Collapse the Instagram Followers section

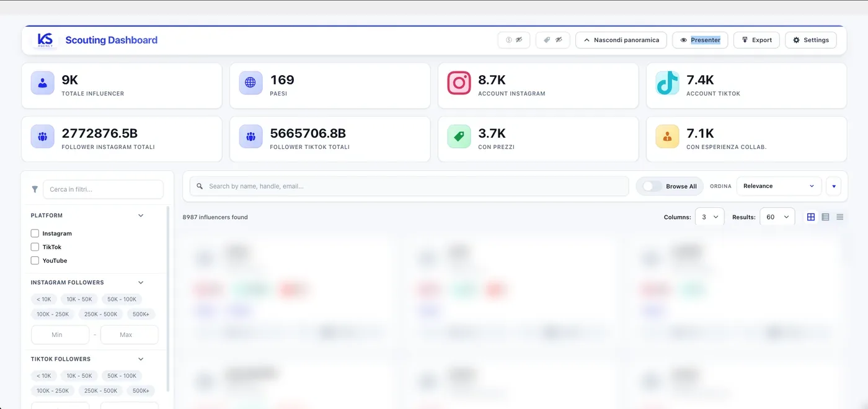[141, 282]
